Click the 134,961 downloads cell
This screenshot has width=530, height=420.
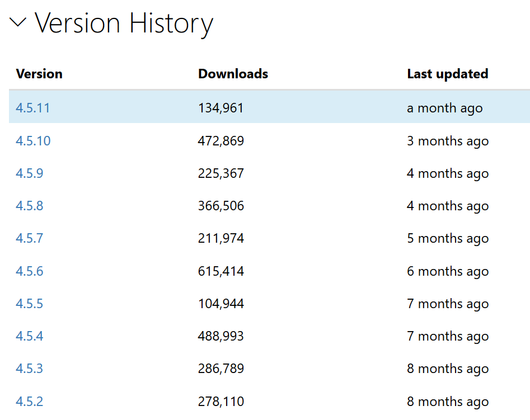pos(221,108)
